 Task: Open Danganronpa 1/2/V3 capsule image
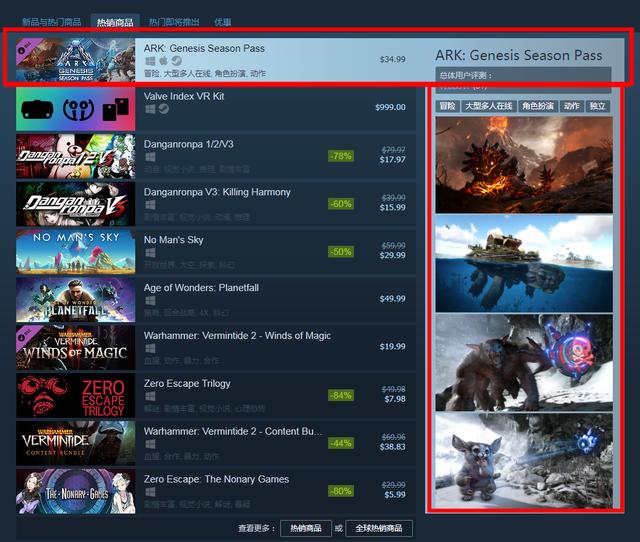pyautogui.click(x=76, y=156)
